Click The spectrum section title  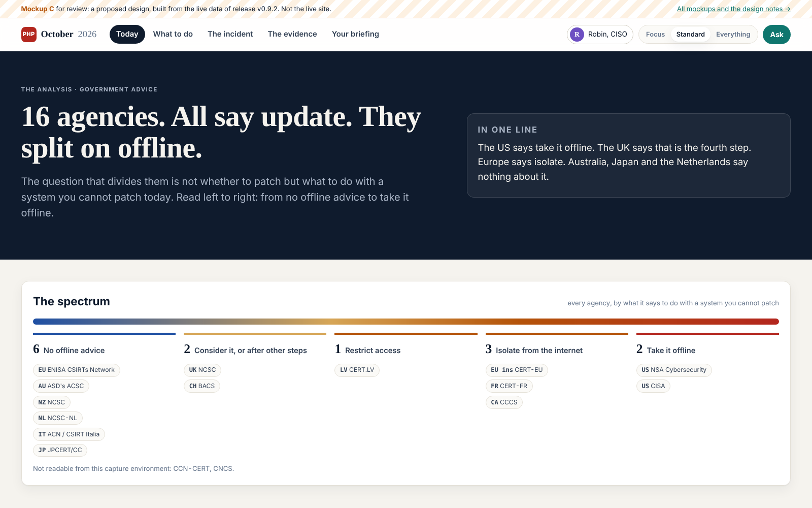72,301
